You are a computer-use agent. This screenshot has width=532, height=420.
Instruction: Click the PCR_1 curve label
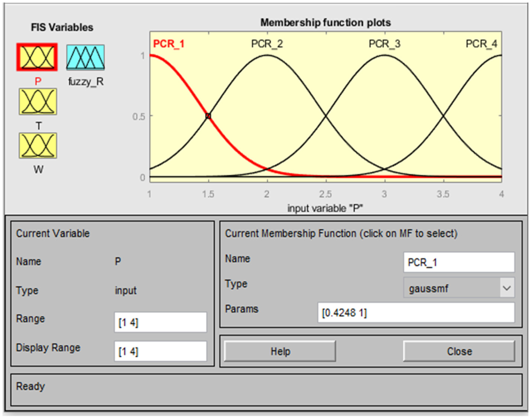(x=169, y=44)
